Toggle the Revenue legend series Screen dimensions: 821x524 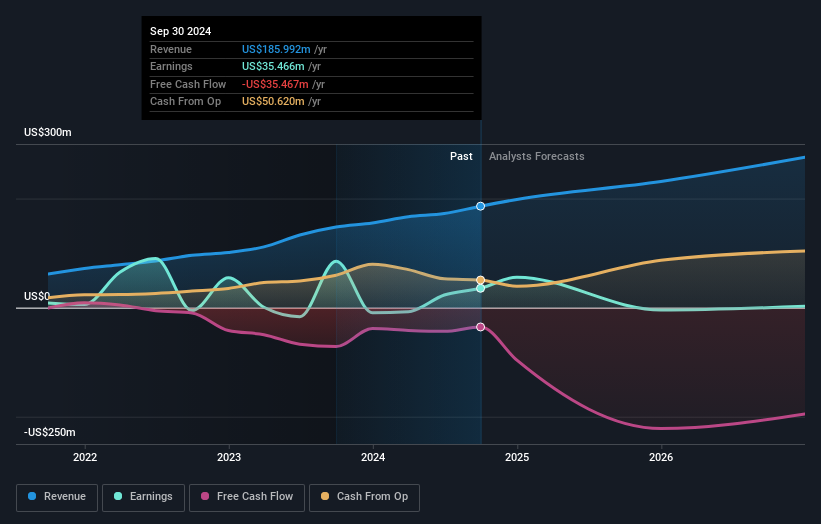57,497
